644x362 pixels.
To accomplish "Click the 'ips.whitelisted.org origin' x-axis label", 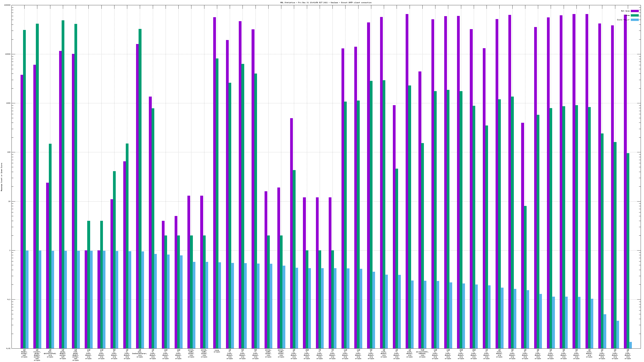I will [x=50, y=353].
